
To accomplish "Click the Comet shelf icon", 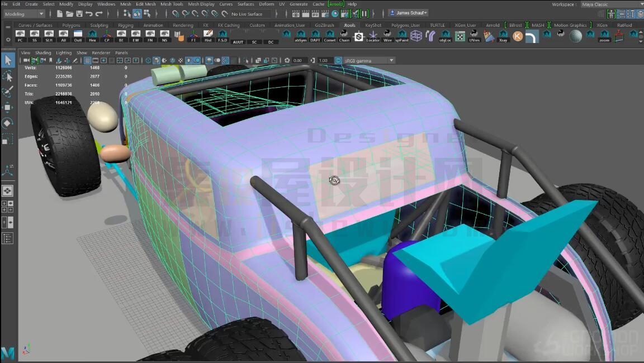I will click(330, 36).
